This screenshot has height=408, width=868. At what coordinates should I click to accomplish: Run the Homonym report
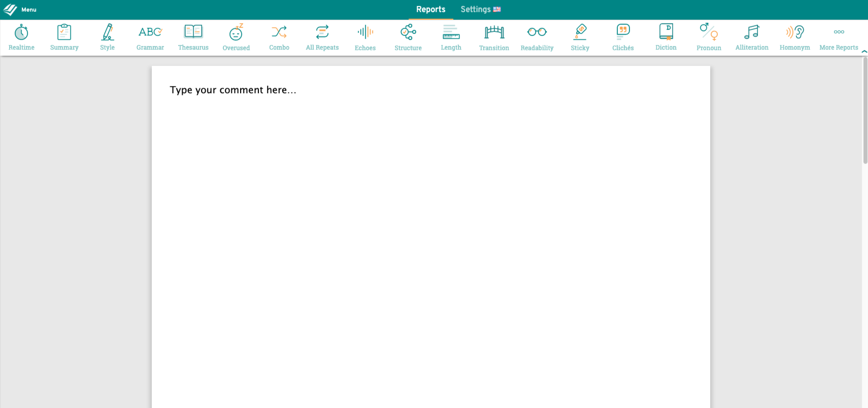(795, 38)
